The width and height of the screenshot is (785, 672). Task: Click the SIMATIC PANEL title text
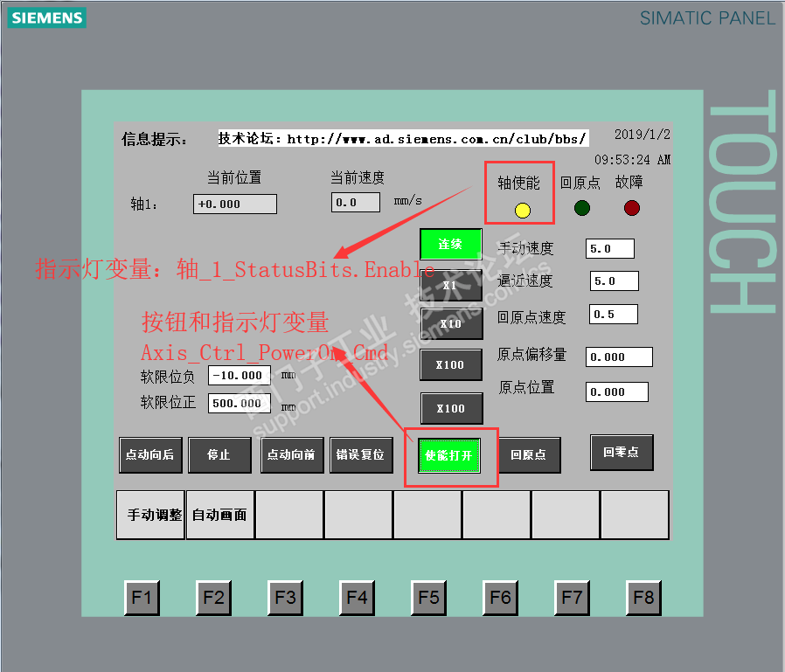[x=707, y=18]
